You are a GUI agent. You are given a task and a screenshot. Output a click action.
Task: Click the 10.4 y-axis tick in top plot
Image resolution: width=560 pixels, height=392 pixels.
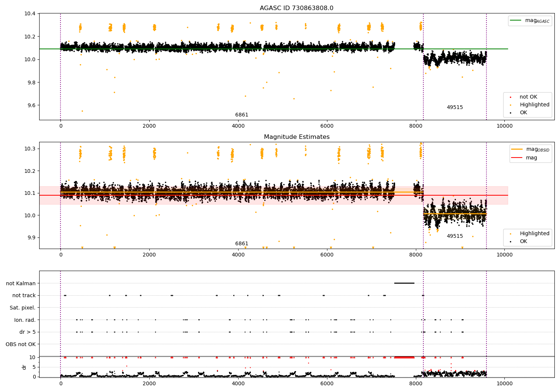pyautogui.click(x=30, y=14)
